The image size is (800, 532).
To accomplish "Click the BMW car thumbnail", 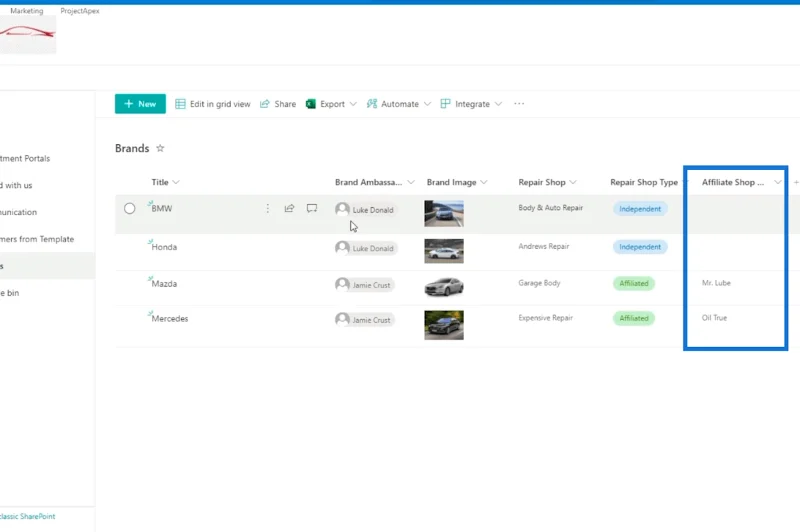I will point(444,213).
